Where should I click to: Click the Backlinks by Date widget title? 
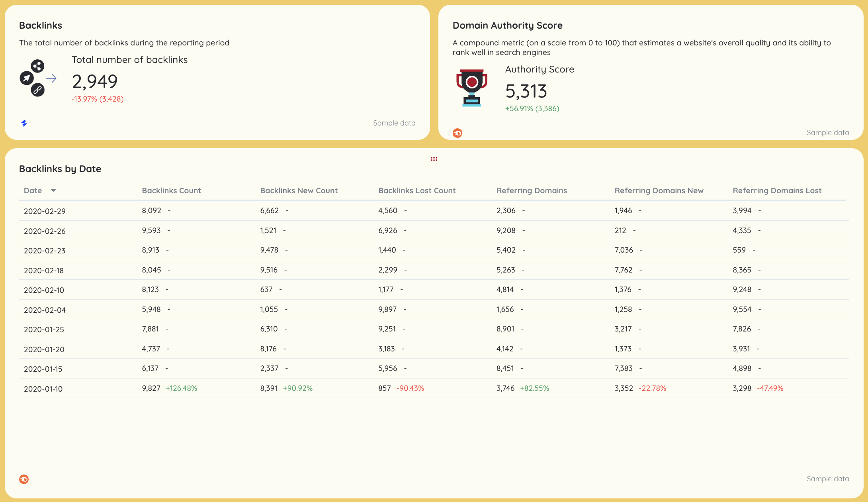click(60, 169)
